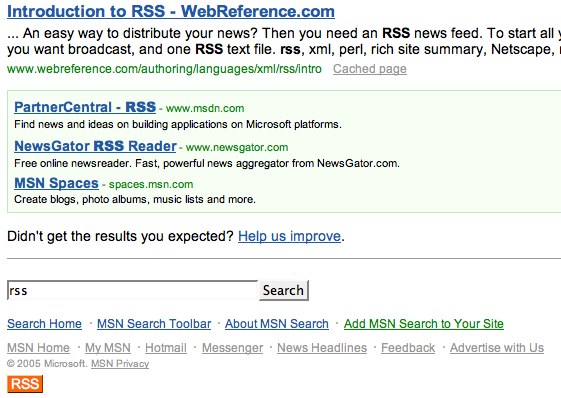Click the spaces.msn.com URL text
Screen dimensions: 561x398
(151, 184)
